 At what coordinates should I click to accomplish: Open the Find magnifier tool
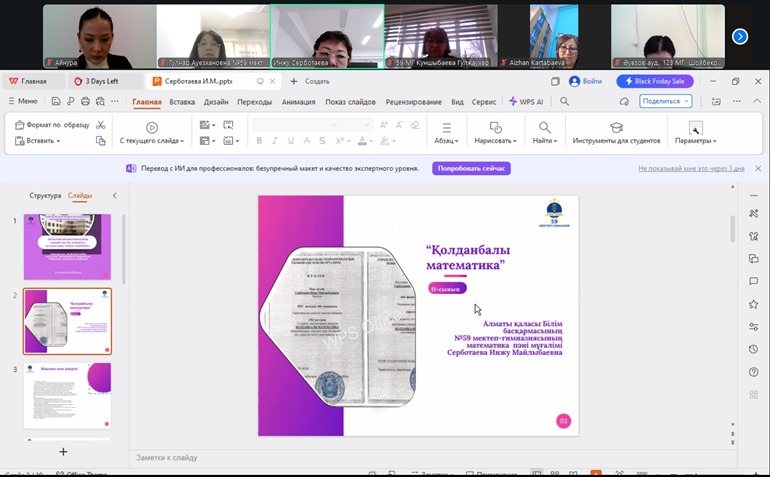(545, 127)
